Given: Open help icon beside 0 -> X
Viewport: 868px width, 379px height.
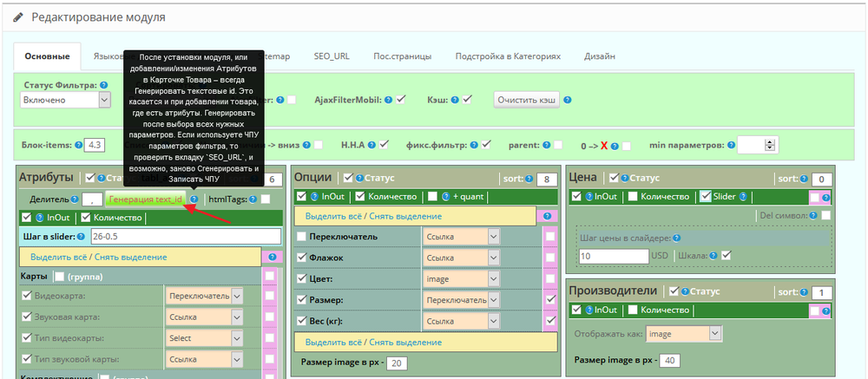Looking at the screenshot, I should [615, 146].
